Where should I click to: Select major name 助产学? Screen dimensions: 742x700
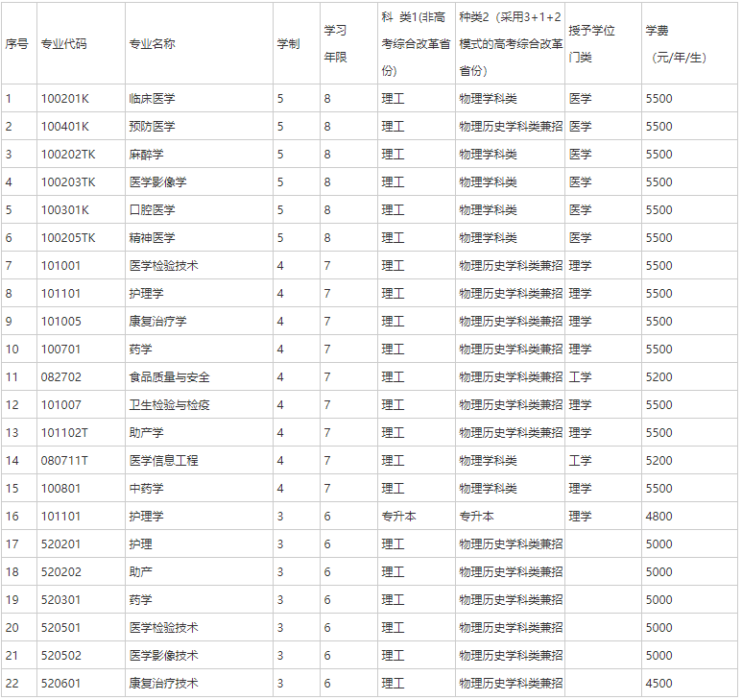[x=146, y=433]
